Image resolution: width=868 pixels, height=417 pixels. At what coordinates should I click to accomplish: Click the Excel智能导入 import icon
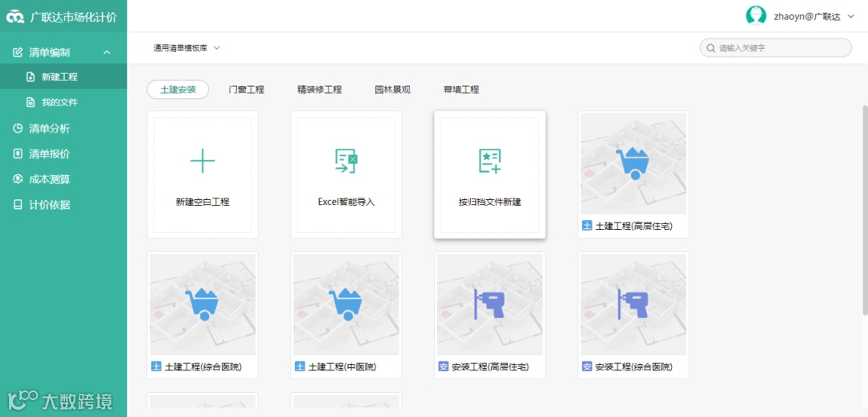[346, 161]
